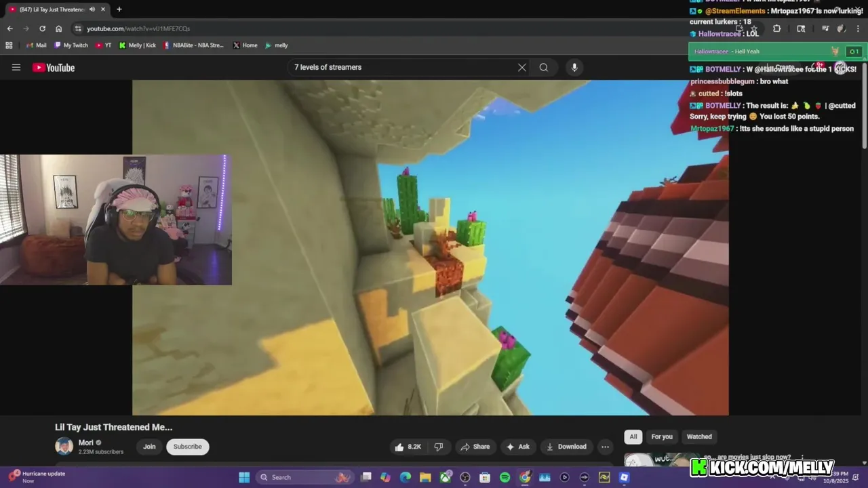Open the Windows Start menu

[x=244, y=477]
